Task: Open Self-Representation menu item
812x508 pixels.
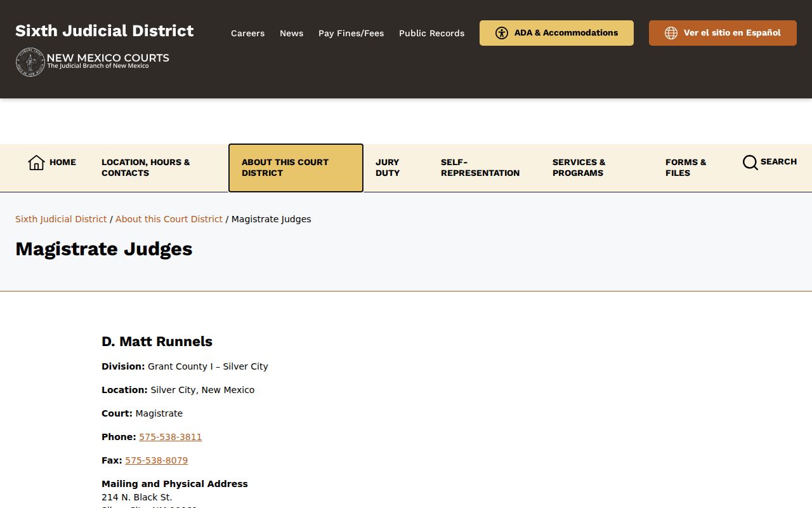Action: coord(480,168)
